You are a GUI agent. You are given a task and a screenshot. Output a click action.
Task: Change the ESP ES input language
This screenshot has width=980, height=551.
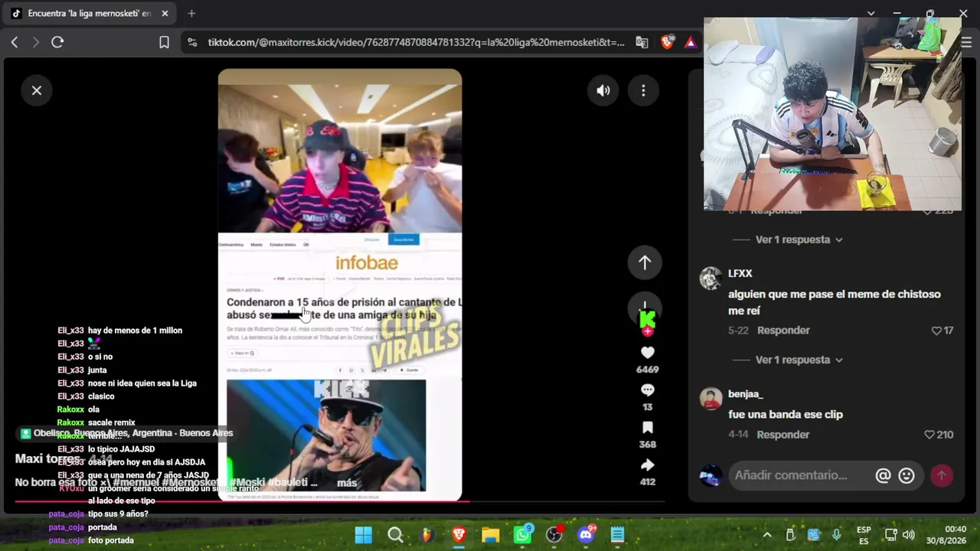point(864,535)
